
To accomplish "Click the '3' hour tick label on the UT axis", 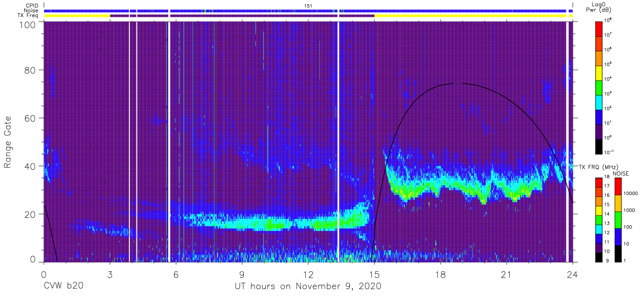I will coord(110,274).
